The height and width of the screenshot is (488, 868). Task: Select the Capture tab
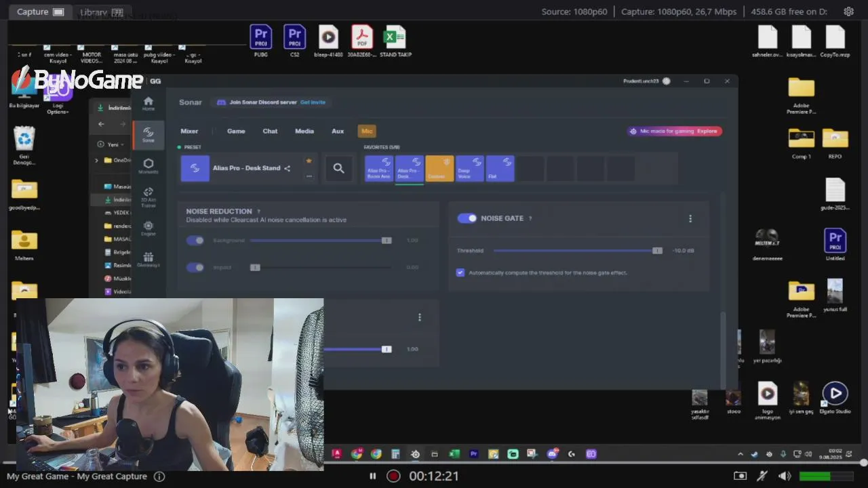tap(40, 12)
